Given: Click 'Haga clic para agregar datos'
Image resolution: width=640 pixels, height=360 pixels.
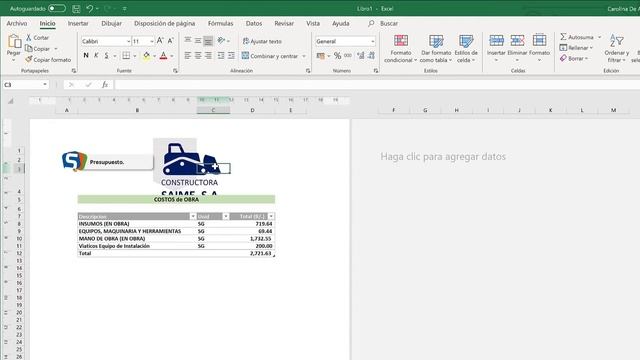Looking at the screenshot, I should coord(443,156).
